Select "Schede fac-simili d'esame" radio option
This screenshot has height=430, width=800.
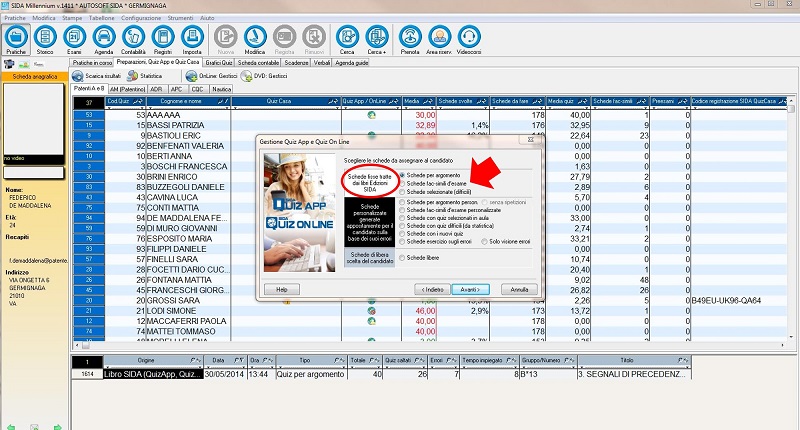coord(401,184)
